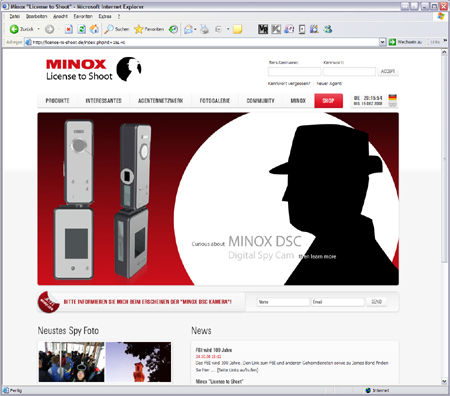This screenshot has width=450, height=396.
Task: Open the Favoriten menu in the menu bar
Action: pos(83,16)
